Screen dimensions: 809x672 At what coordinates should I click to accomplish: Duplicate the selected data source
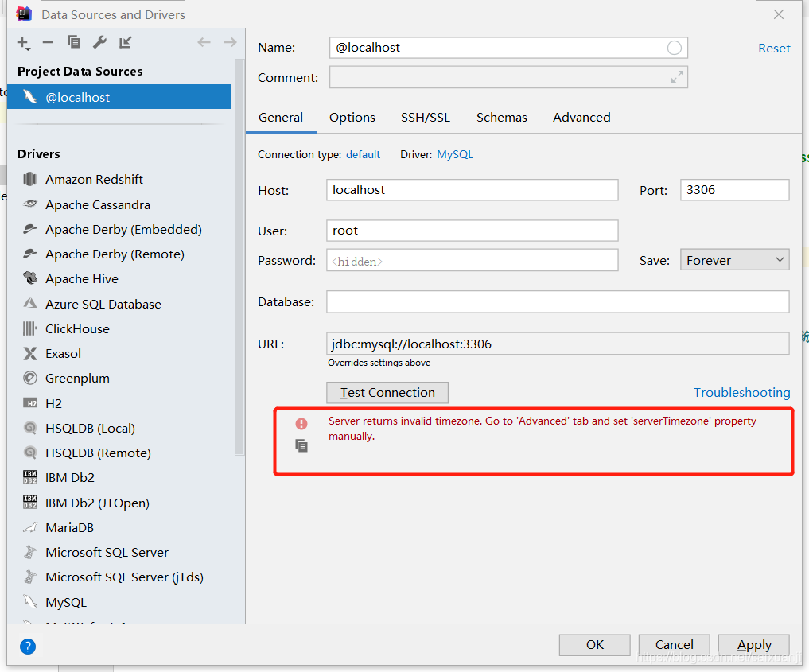(74, 42)
